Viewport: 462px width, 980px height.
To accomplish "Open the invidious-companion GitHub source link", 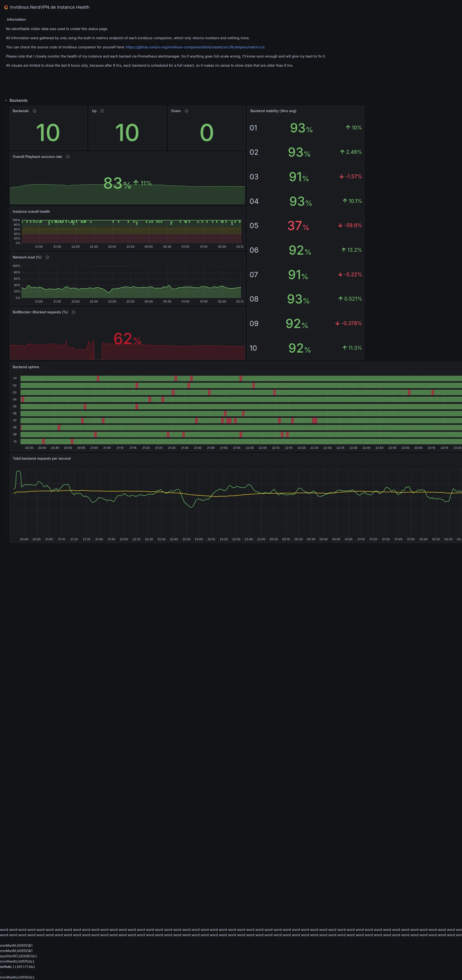I will coord(195,47).
